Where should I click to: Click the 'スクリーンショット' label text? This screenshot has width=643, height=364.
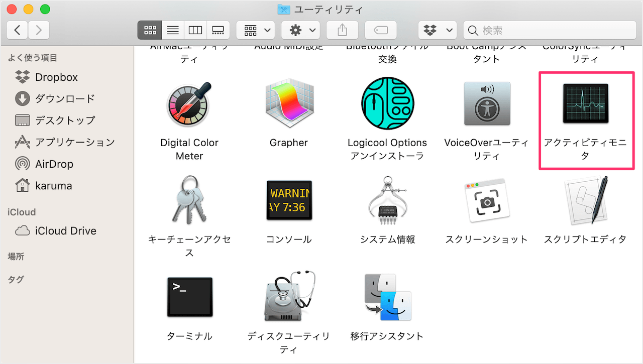[x=487, y=239]
